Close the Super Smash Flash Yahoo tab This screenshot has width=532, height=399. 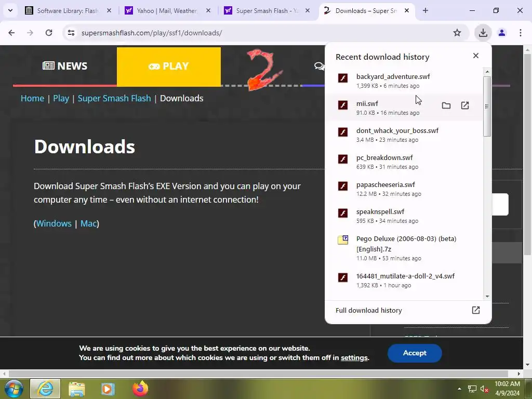[308, 10]
